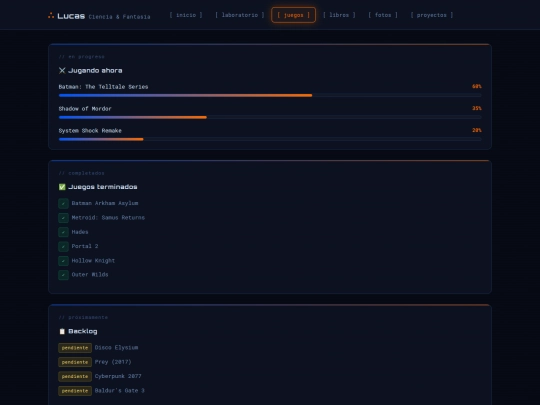Image resolution: width=540 pixels, height=405 pixels.
Task: Click the Batman Arkham Asylum entry text
Action: [105, 203]
